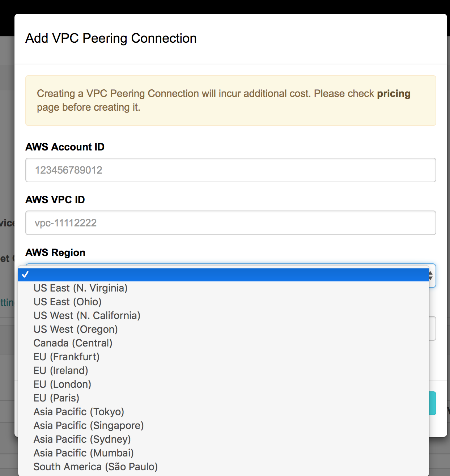450x476 pixels.
Task: Select South America (São Paulo) region
Action: tap(224, 467)
